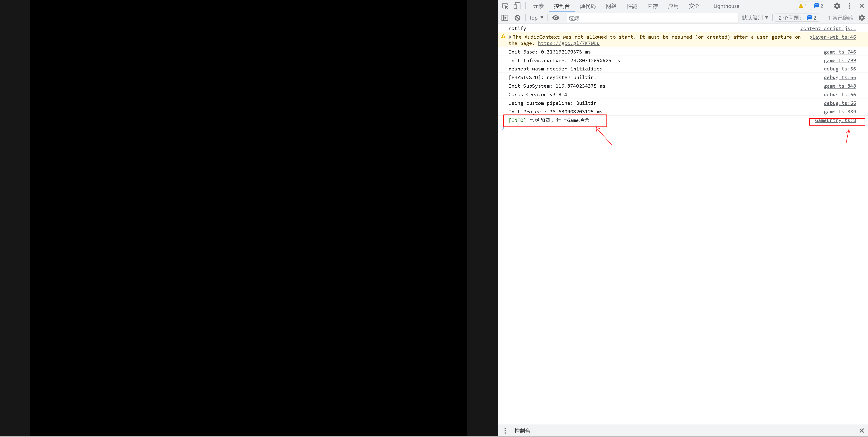The image size is (868, 437).
Task: Open the 2 issues link in the console toolbar
Action: [797, 18]
